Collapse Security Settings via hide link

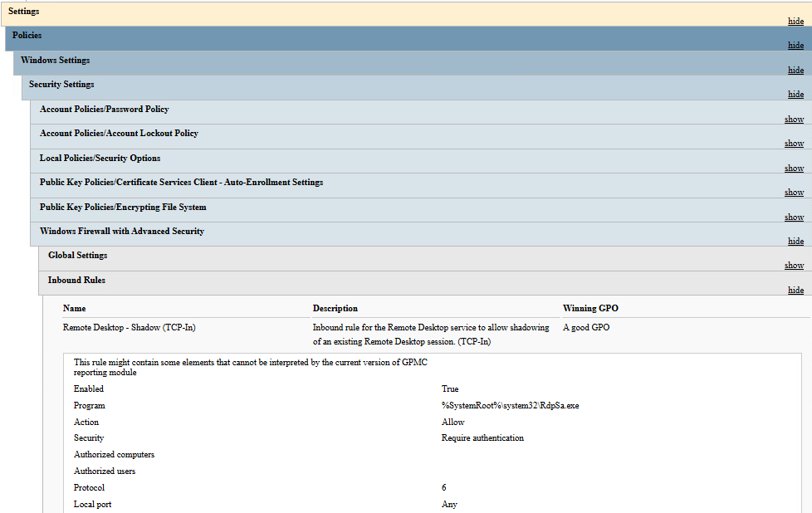click(795, 95)
